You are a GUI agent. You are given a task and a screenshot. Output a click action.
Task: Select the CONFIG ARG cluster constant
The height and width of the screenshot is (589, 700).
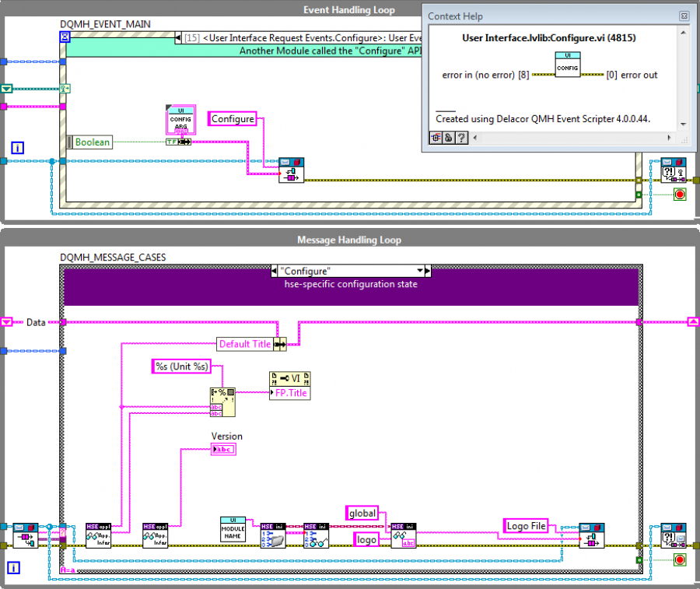click(x=180, y=120)
